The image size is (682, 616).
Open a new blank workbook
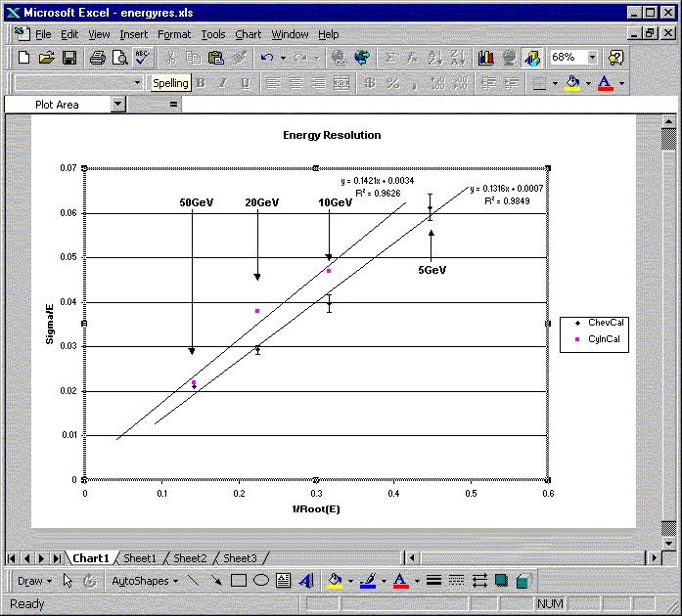tap(24, 58)
